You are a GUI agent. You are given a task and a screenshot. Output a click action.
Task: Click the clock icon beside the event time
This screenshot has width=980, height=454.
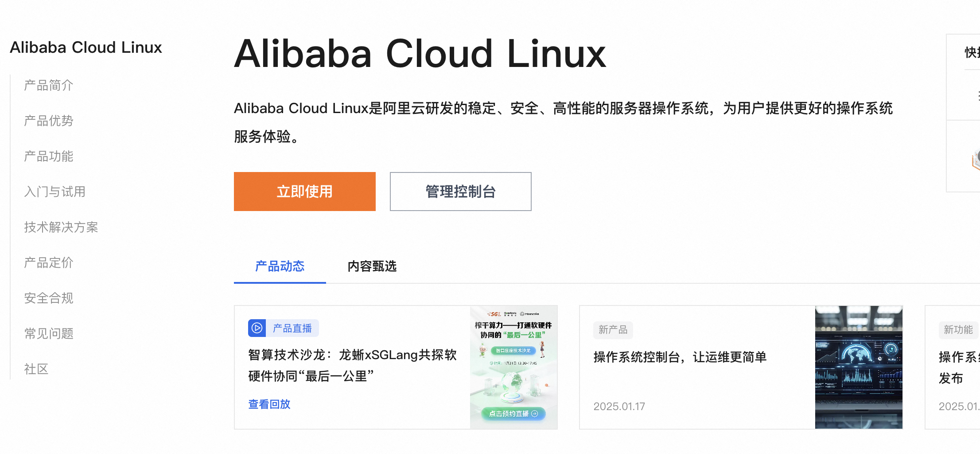coord(492,363)
